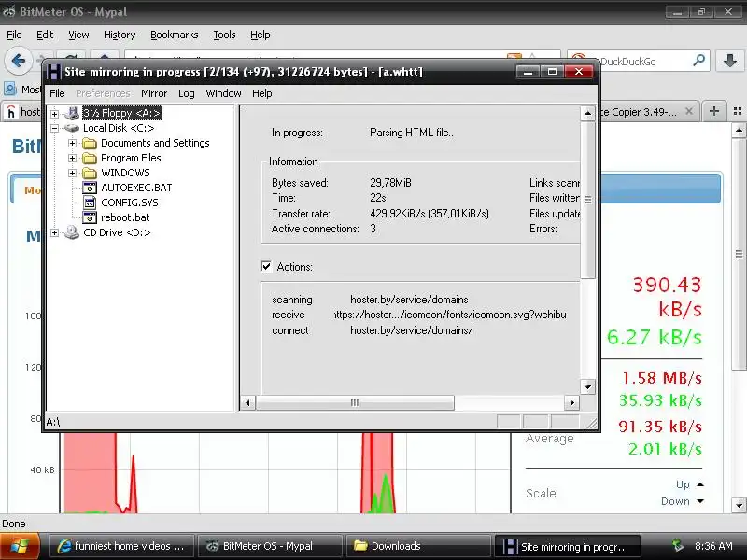
Task: Switch to funniest home videos taskbar window
Action: [122, 546]
